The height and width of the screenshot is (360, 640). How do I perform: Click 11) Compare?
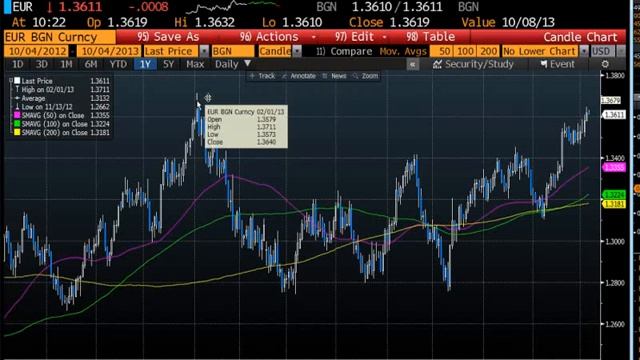point(344,51)
